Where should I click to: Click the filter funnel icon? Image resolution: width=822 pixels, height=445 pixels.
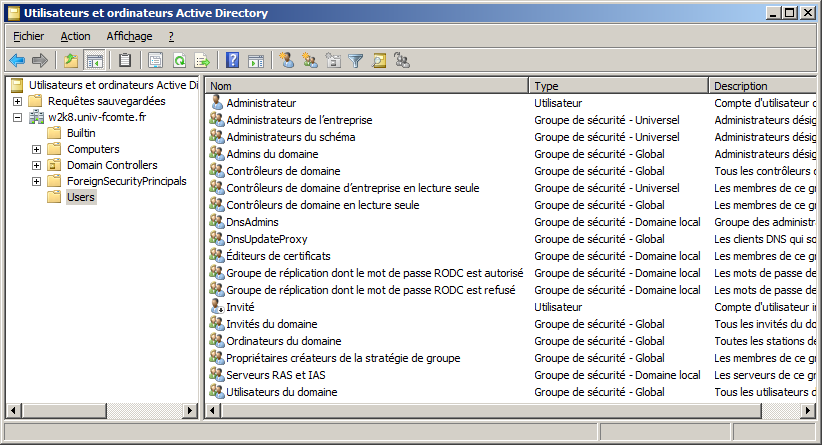pyautogui.click(x=356, y=61)
